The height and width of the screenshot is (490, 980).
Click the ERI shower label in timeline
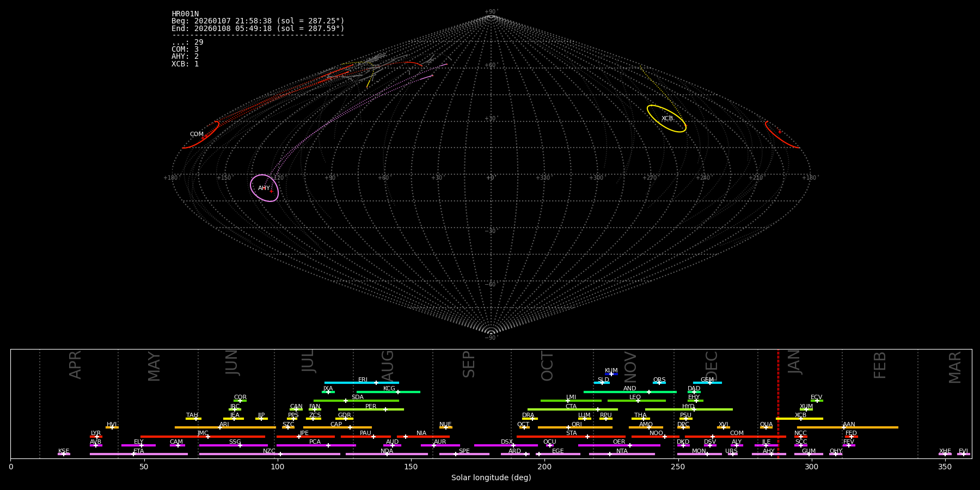363,380
